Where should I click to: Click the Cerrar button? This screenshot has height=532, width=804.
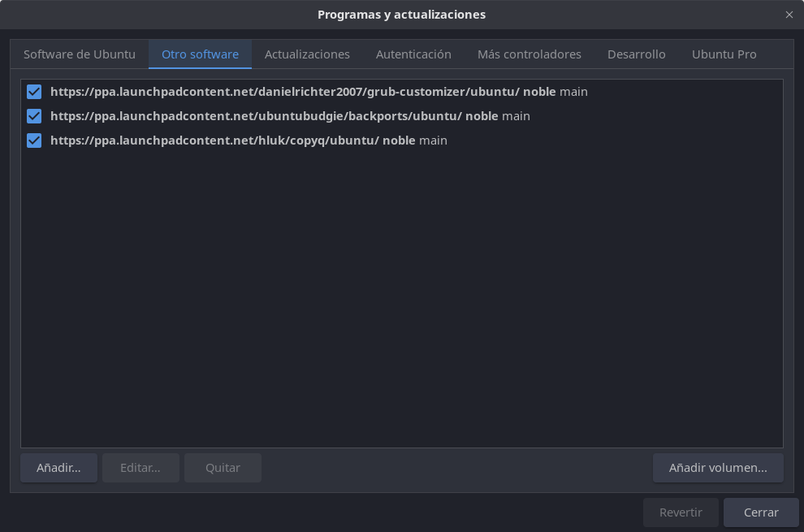[x=761, y=513]
